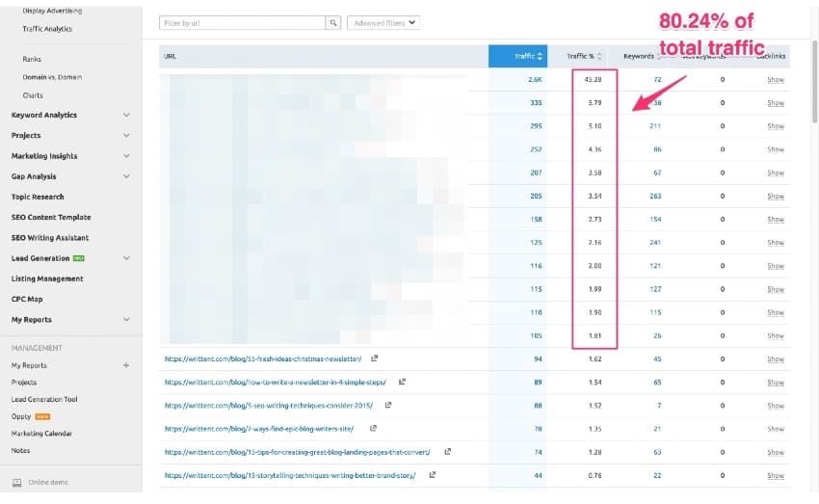Open external link icon for 7-ways-find-epic-blog-writers URL
Viewport: 819px width, 504px height.
(x=373, y=428)
